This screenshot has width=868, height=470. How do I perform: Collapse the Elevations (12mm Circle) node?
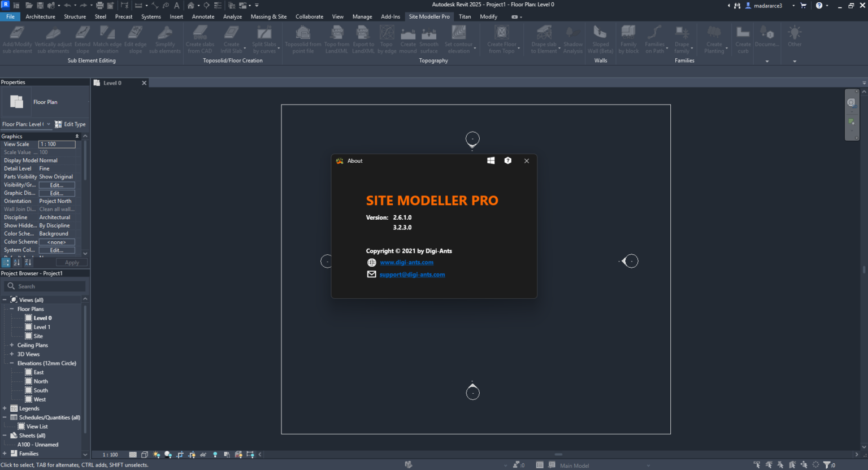pyautogui.click(x=11, y=363)
